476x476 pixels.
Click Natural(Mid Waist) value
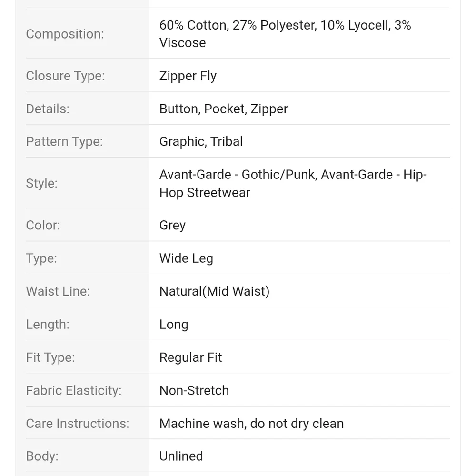214,291
